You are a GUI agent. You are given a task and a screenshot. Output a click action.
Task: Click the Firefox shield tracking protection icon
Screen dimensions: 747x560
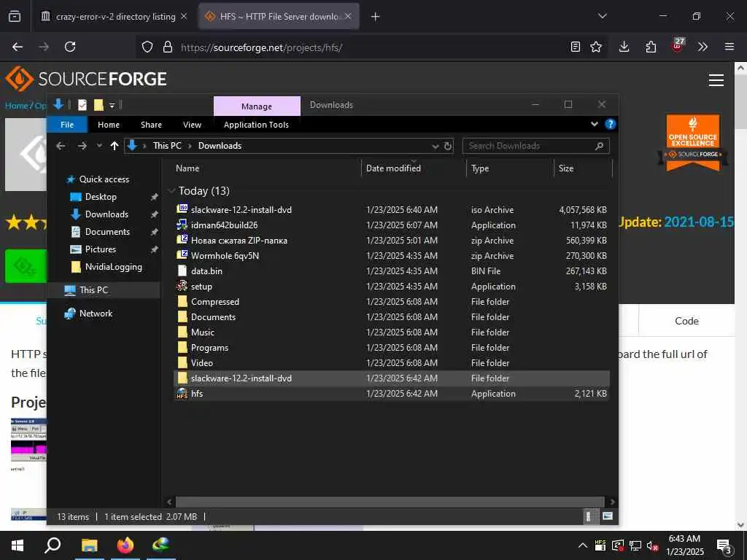click(x=147, y=47)
